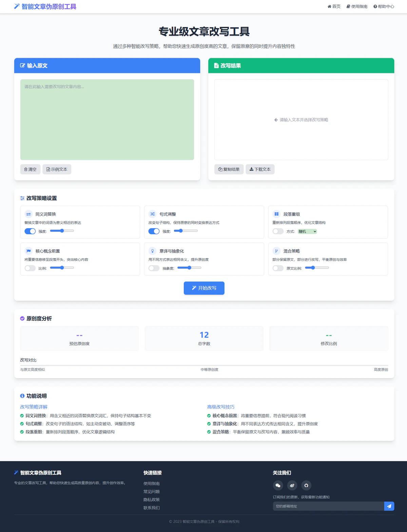Screen dimensions: 407x532
Task: Click the 核心概念前置 flag icon
Action: click(28, 251)
